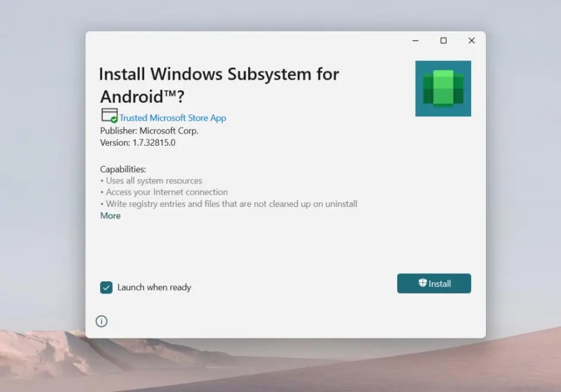The image size is (561, 392).
Task: Expand the More capabilities link
Action: coord(110,215)
